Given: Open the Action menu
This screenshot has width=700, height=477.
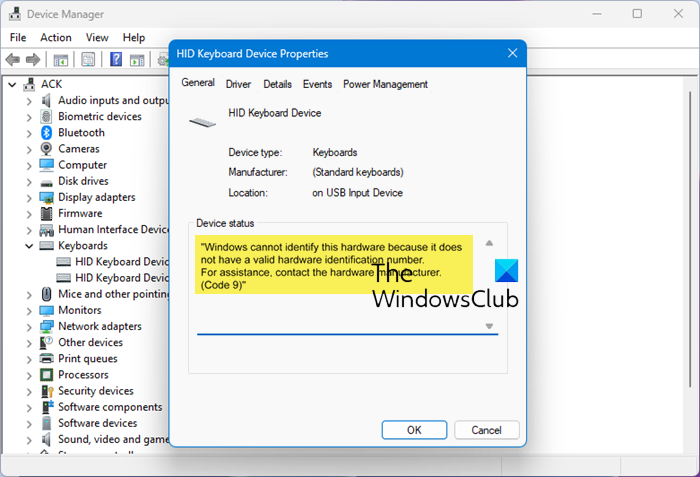Looking at the screenshot, I should click(x=56, y=38).
